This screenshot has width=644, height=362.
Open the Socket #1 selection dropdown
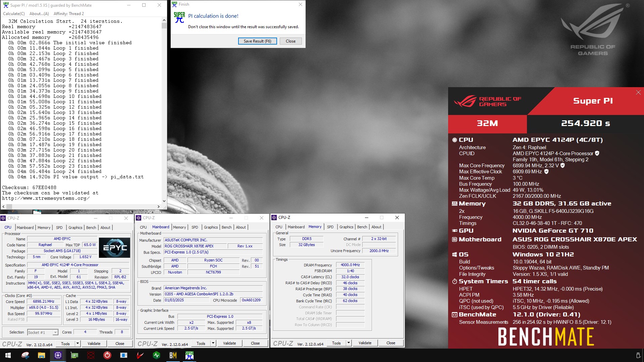pyautogui.click(x=43, y=332)
